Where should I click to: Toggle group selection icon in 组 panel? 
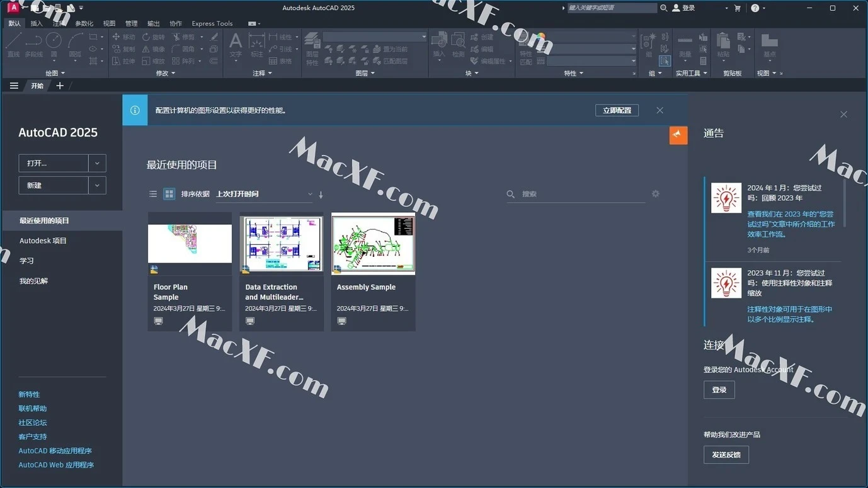tap(665, 61)
